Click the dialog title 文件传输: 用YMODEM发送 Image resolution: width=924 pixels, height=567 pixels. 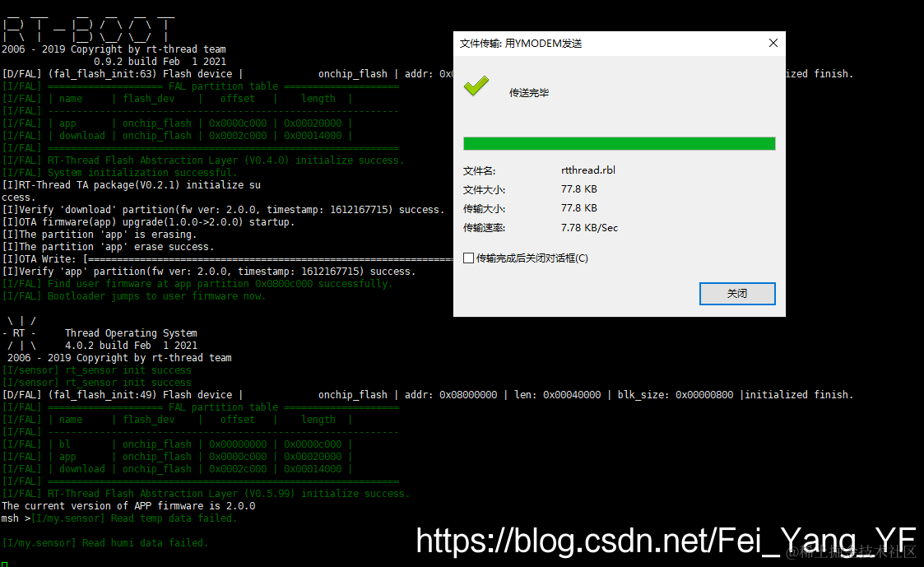click(520, 44)
